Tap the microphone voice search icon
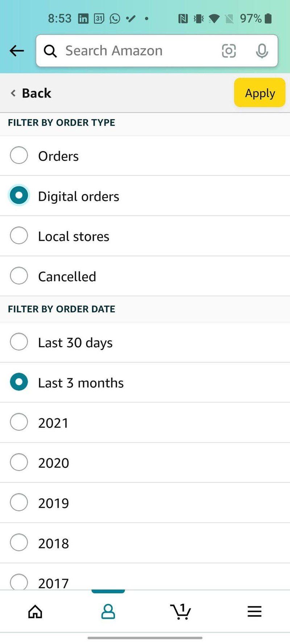Viewport: 290px width, 644px height. click(261, 51)
